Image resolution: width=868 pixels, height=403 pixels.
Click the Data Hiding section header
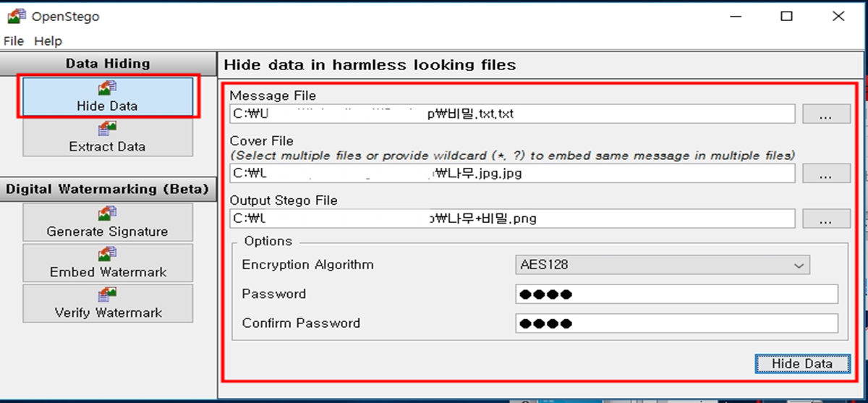[108, 63]
